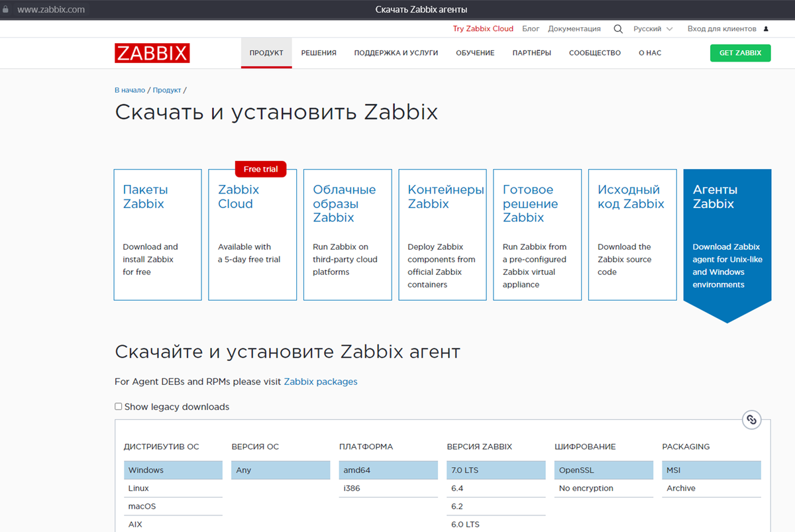This screenshot has width=795, height=532.
Task: Select macOS OS distribution
Action: pos(173,506)
